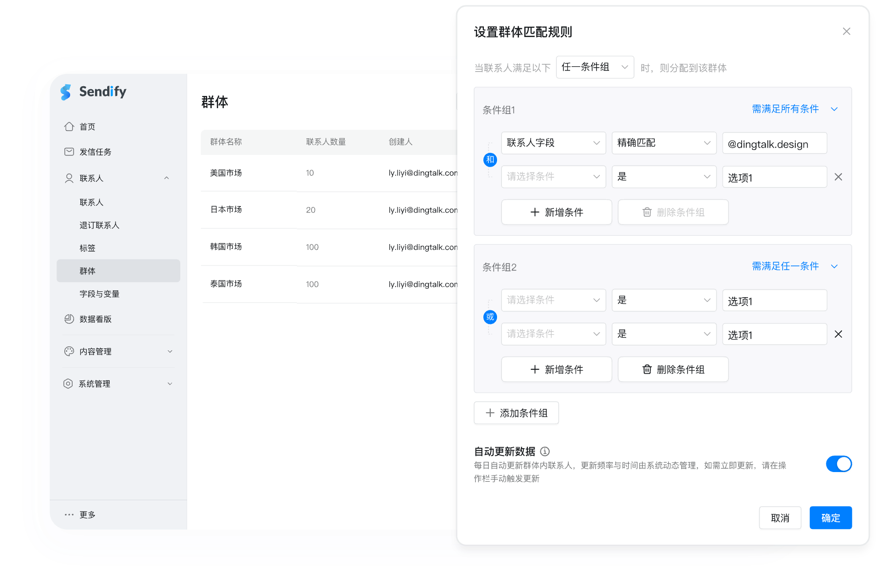Open second 是 dropdown in 条件组2

[x=664, y=334]
